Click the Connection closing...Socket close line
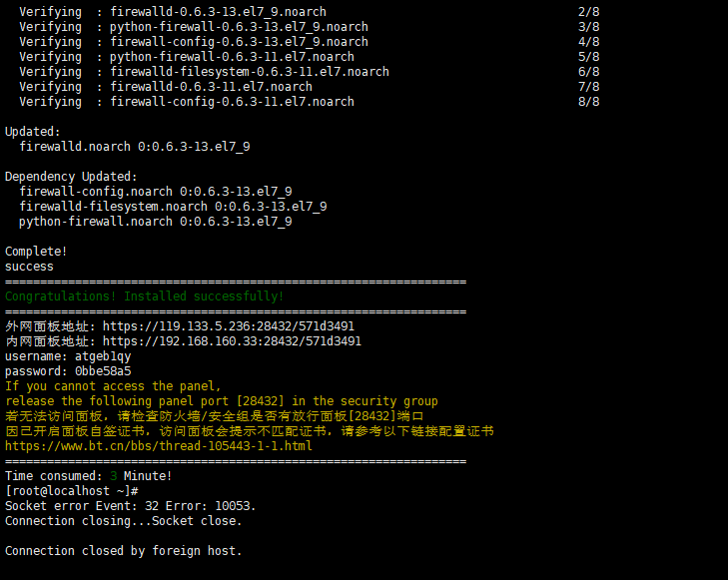The width and height of the screenshot is (728, 580). 124,521
